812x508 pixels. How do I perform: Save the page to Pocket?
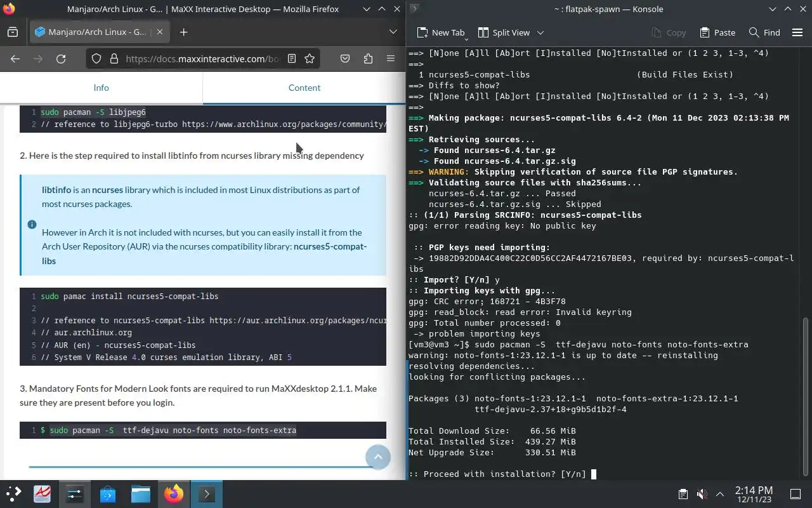[x=345, y=58]
